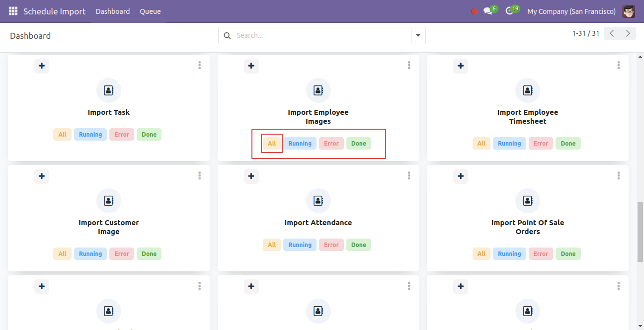The width and height of the screenshot is (644, 330).
Task: Click the vertical scrollbar thumb
Action: click(x=640, y=232)
